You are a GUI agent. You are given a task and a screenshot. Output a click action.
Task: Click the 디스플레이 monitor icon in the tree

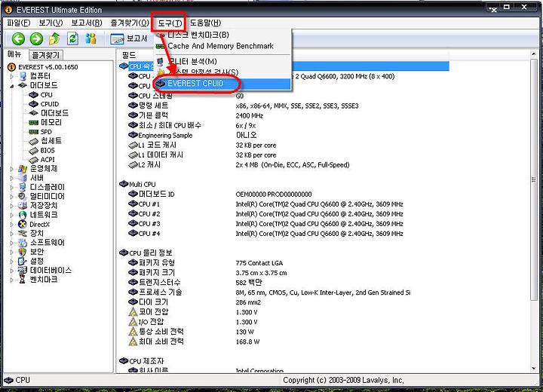click(x=23, y=187)
